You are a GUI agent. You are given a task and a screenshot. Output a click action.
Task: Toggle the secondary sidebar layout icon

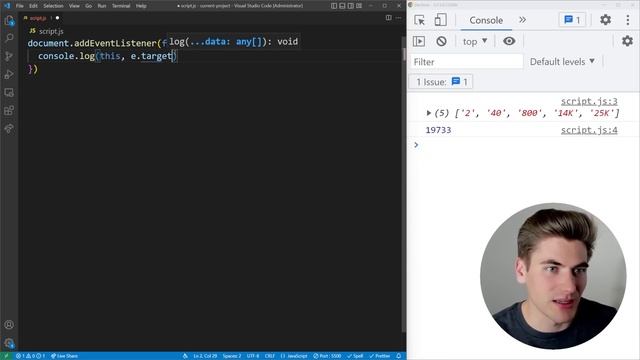click(351, 6)
